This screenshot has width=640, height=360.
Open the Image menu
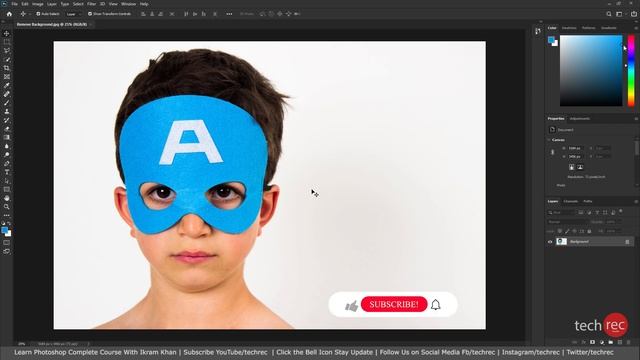point(38,4)
